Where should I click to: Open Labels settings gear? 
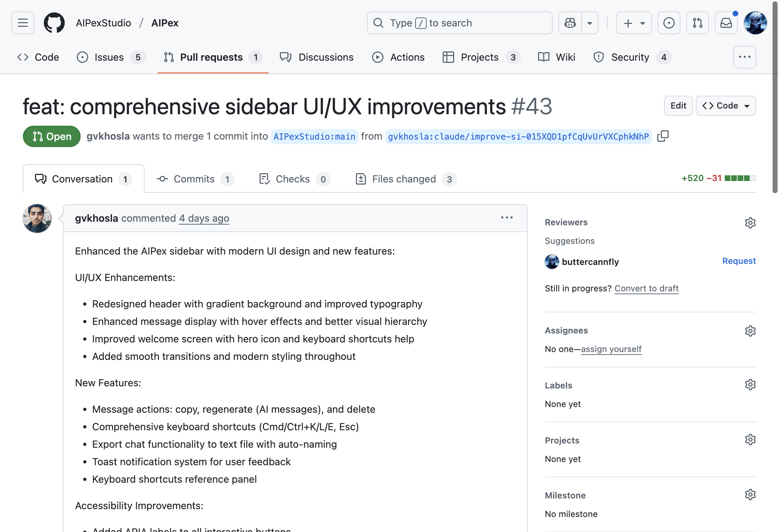click(x=750, y=385)
